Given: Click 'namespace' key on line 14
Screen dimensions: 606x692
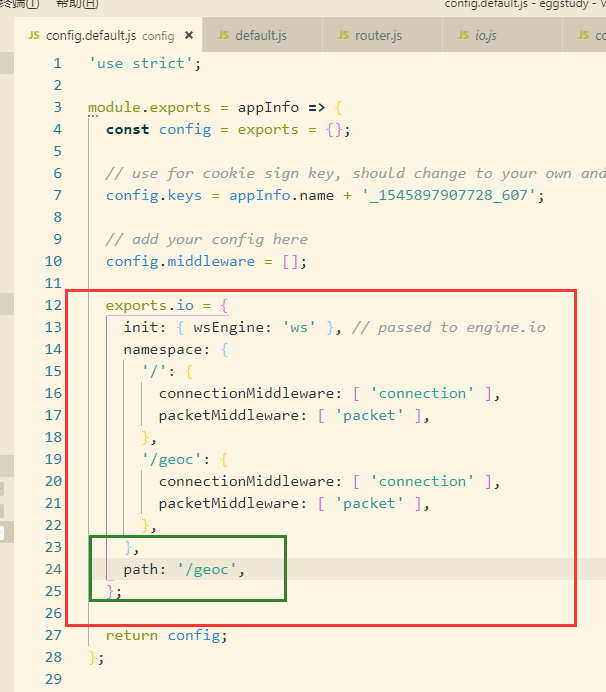Looking at the screenshot, I should (x=162, y=350).
